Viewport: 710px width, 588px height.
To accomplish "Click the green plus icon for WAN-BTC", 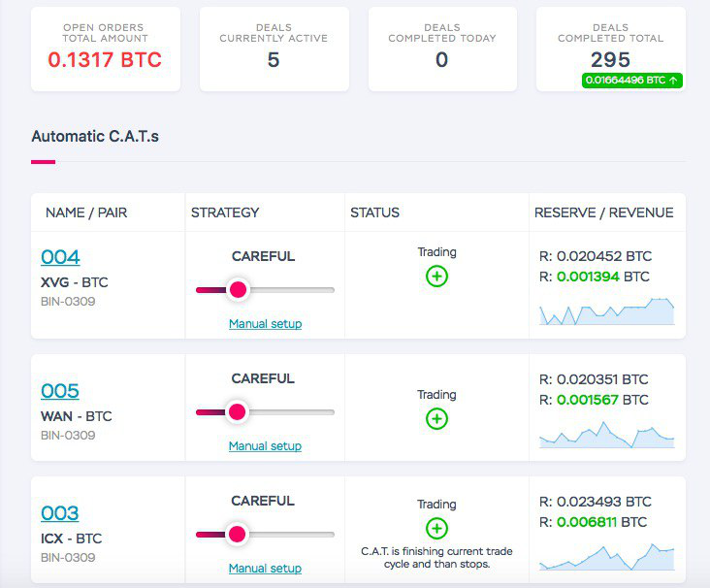I will [436, 418].
